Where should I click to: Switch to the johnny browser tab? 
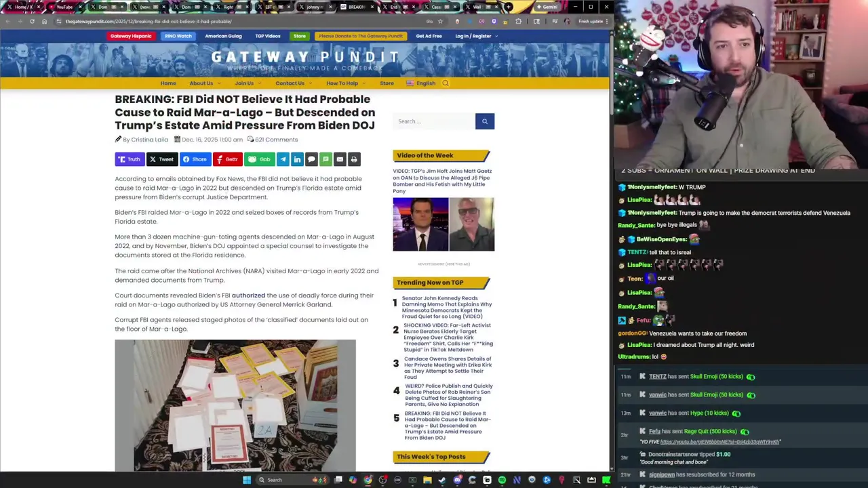pyautogui.click(x=315, y=7)
